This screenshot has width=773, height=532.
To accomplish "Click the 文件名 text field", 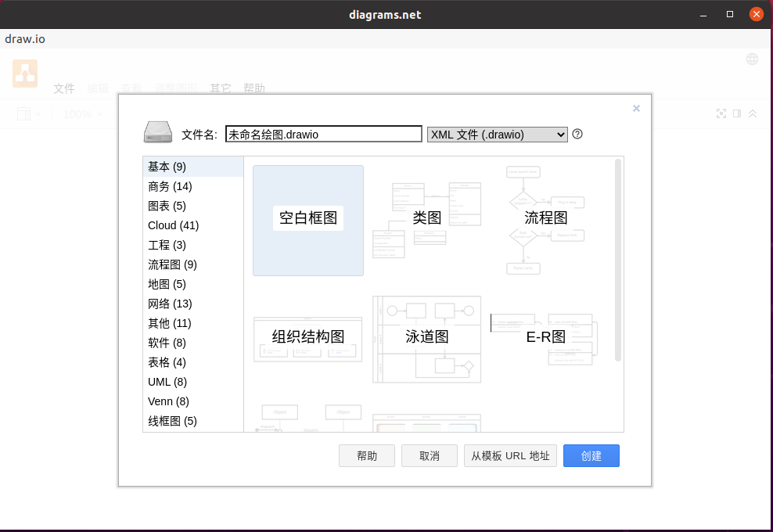I will tap(323, 134).
